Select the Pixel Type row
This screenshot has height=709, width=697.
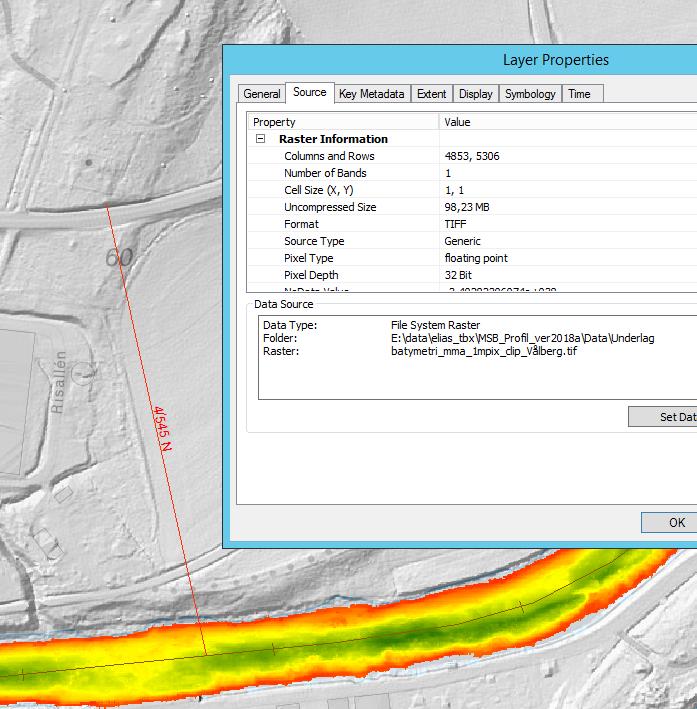[x=472, y=258]
